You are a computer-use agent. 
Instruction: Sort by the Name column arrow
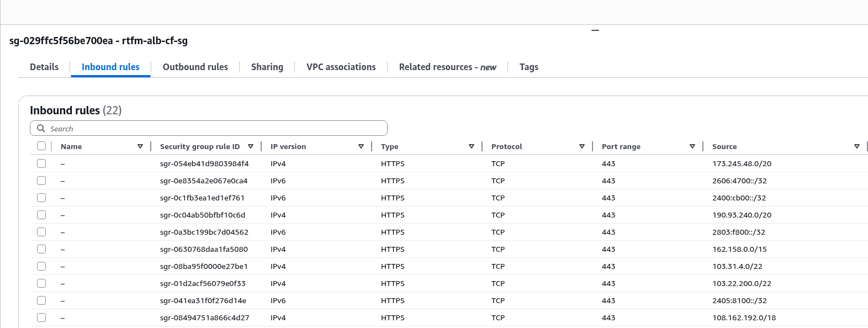(x=140, y=146)
